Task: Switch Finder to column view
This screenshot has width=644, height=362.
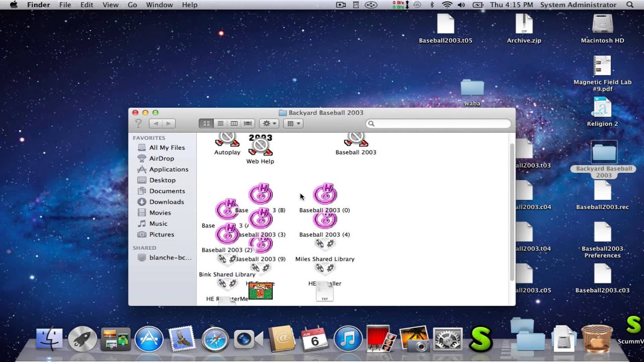Action: pyautogui.click(x=233, y=123)
